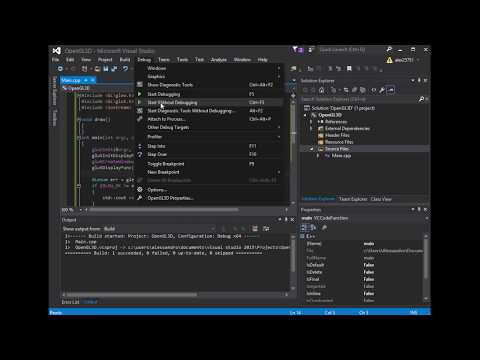Click the navigate backward toolbar icon

click(x=60, y=69)
